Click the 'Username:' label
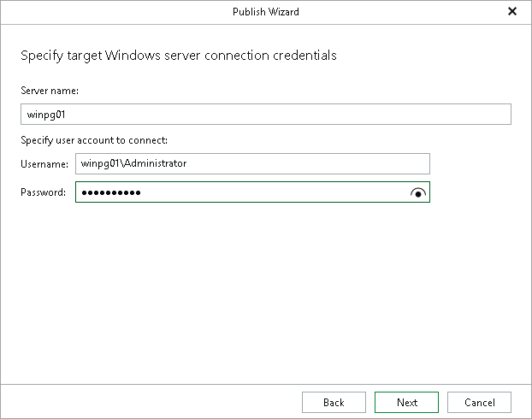Viewport: 532px width, 419px height. coord(44,164)
